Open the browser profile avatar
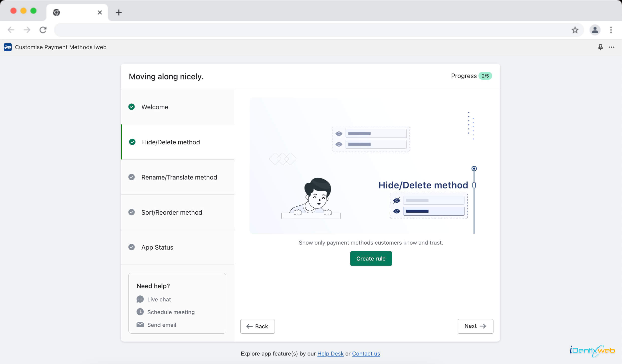Viewport: 622px width, 364px height. tap(595, 30)
